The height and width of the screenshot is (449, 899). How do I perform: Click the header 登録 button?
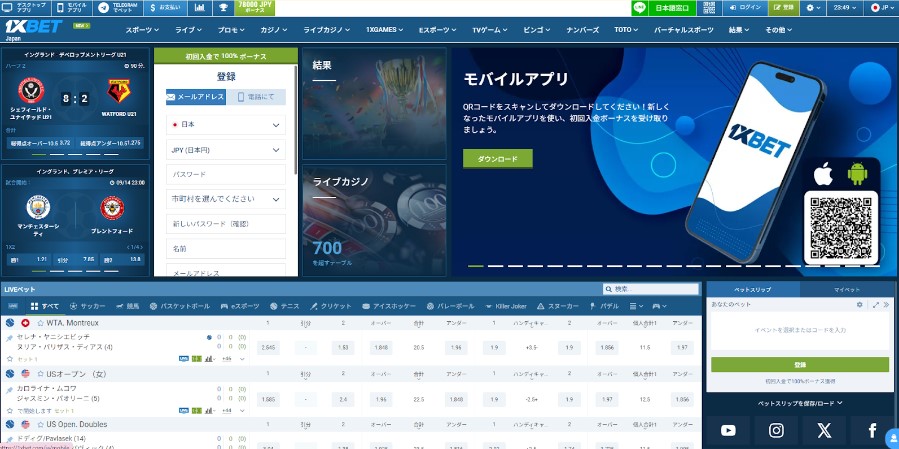(783, 8)
